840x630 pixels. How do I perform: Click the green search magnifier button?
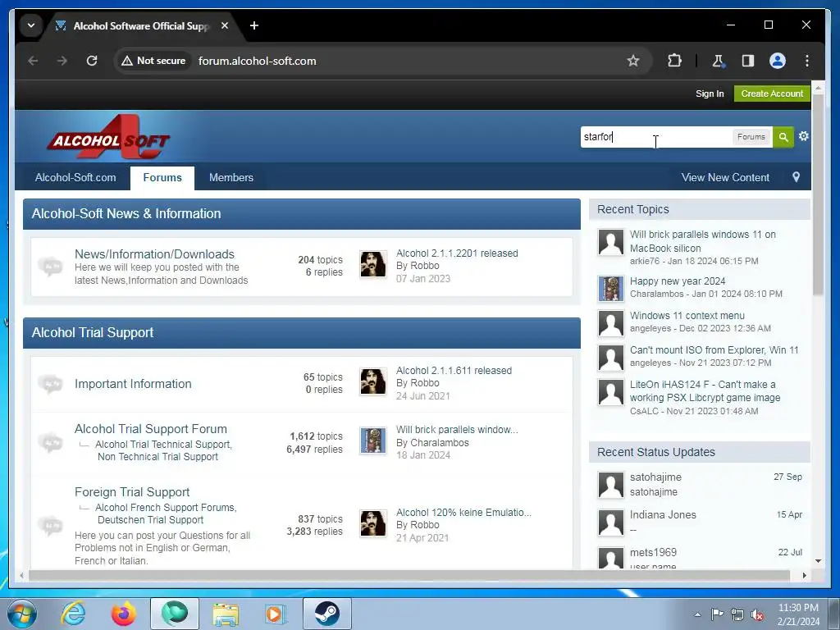click(783, 137)
